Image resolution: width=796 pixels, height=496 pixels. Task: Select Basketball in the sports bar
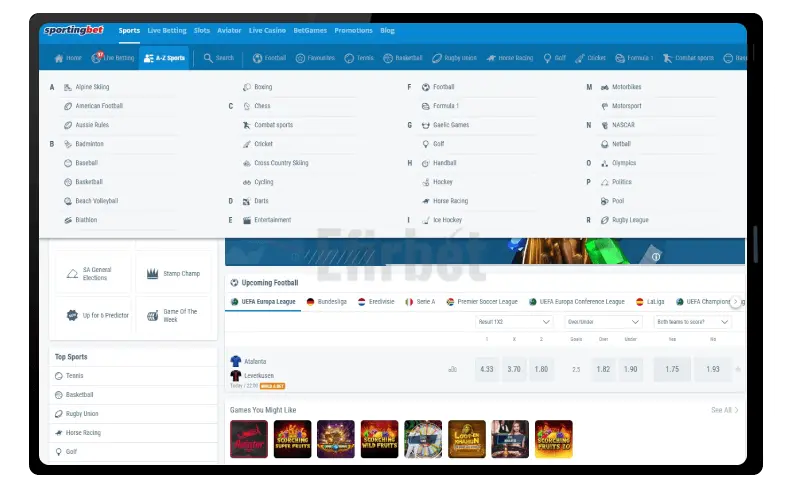[403, 58]
